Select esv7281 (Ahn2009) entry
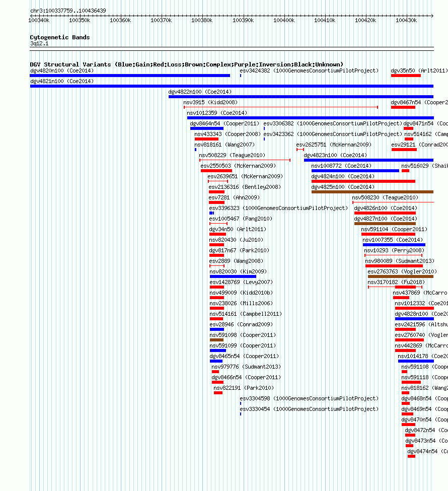Screen dimensions: 448x491 coord(234,197)
